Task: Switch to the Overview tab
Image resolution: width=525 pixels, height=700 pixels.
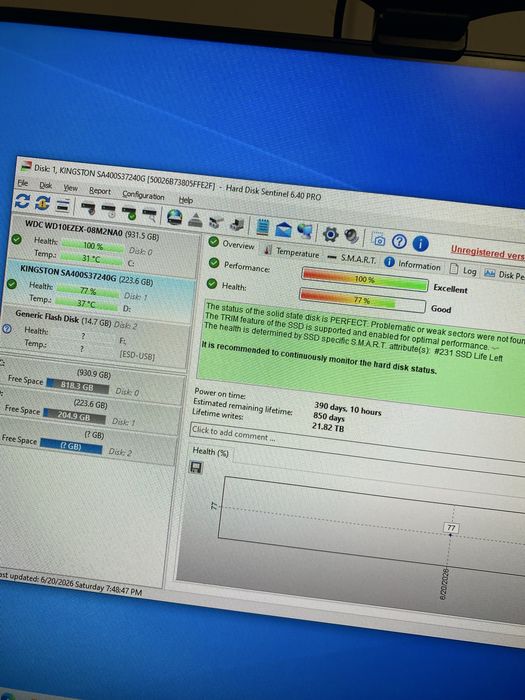Action: (232, 244)
